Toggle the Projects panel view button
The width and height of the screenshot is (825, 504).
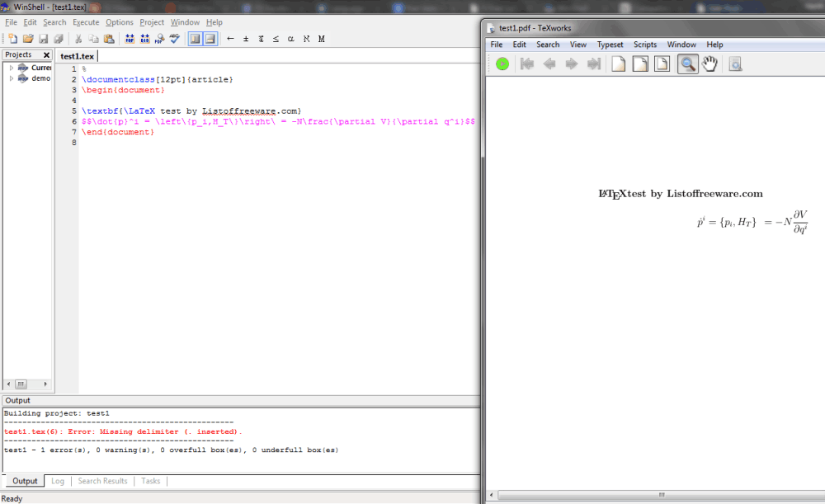coord(196,39)
